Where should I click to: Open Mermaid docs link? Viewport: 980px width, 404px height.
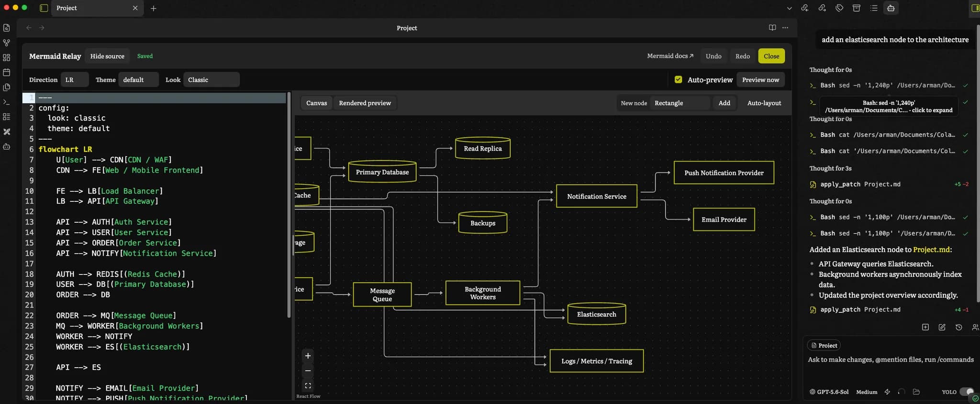click(670, 56)
